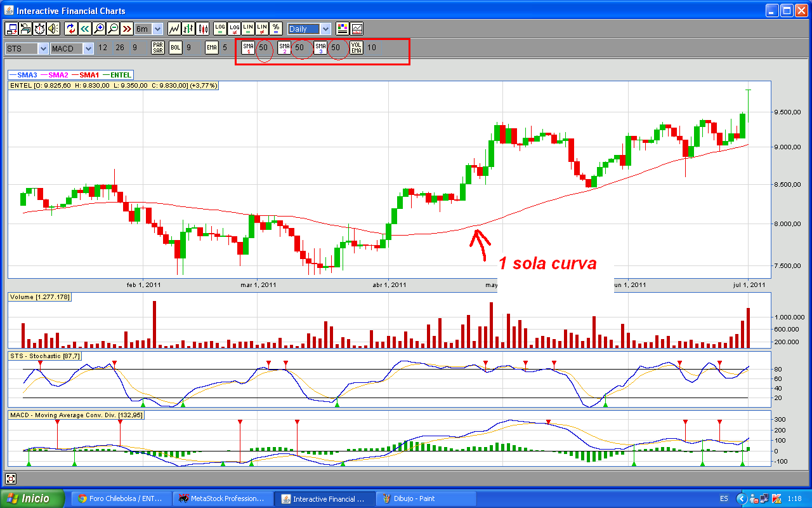Toggle the EMA indicator button
This screenshot has width=812, height=508.
click(212, 48)
